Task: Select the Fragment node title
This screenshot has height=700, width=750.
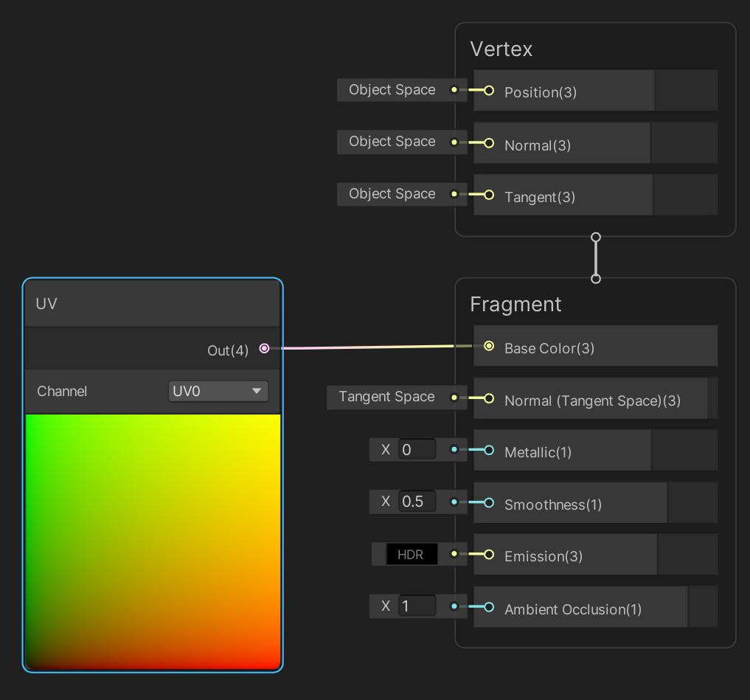Action: [x=515, y=304]
